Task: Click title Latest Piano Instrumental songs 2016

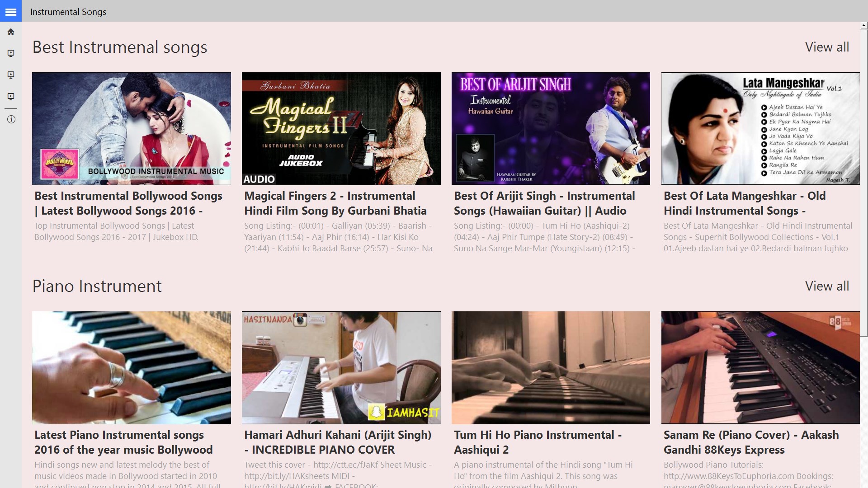Action: 123,442
